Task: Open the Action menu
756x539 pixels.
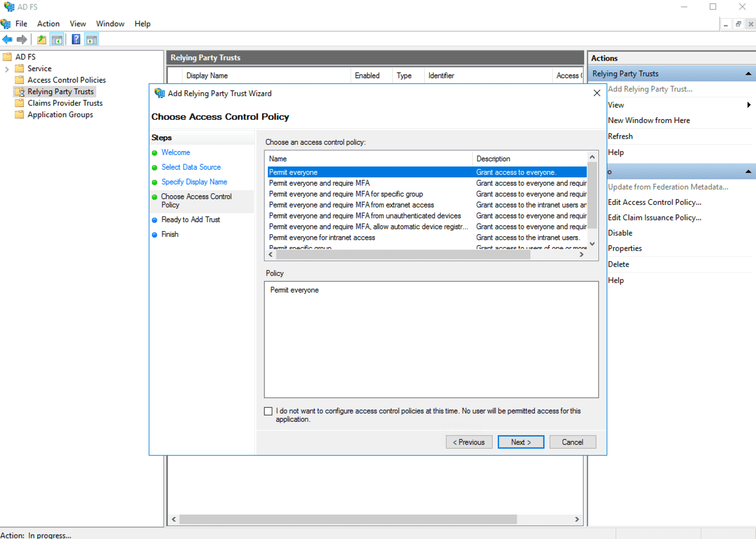Action: click(48, 23)
